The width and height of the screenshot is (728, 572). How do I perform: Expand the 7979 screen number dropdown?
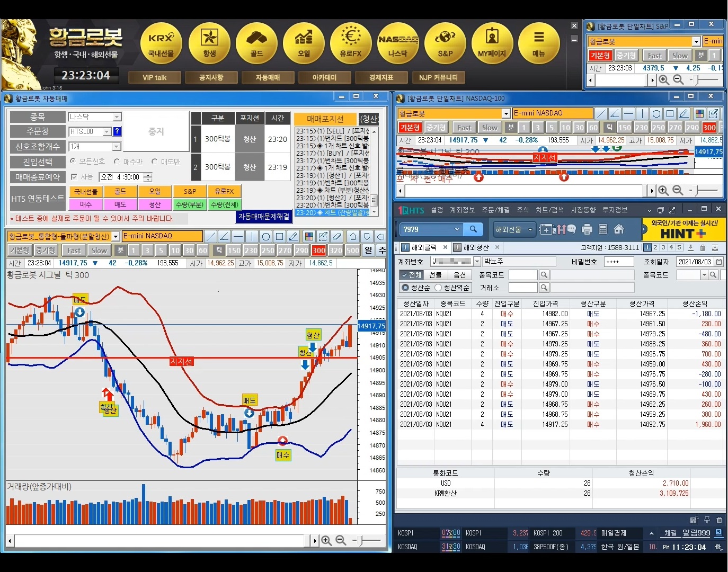click(457, 229)
